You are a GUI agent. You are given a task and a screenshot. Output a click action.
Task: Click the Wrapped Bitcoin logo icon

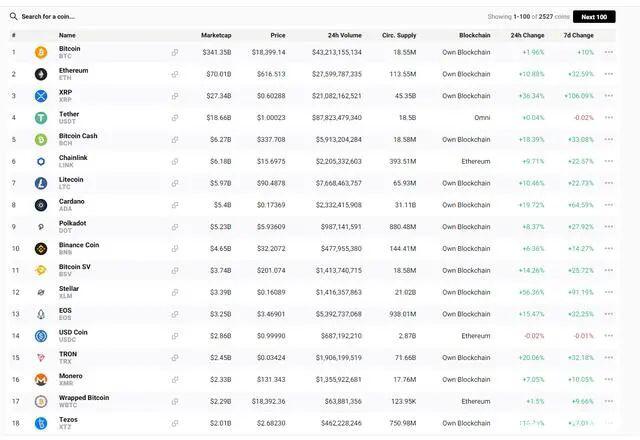tap(41, 401)
